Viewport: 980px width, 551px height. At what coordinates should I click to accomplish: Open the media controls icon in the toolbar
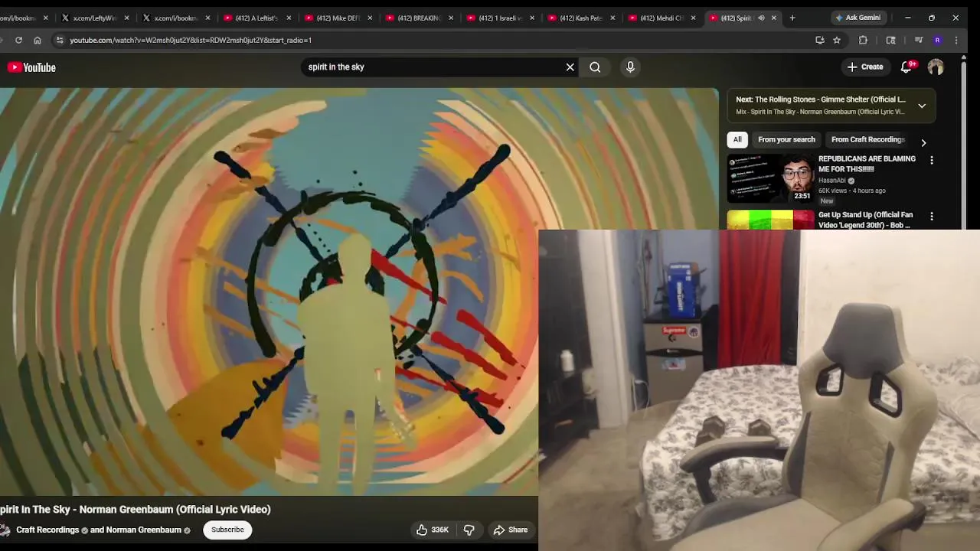[919, 40]
